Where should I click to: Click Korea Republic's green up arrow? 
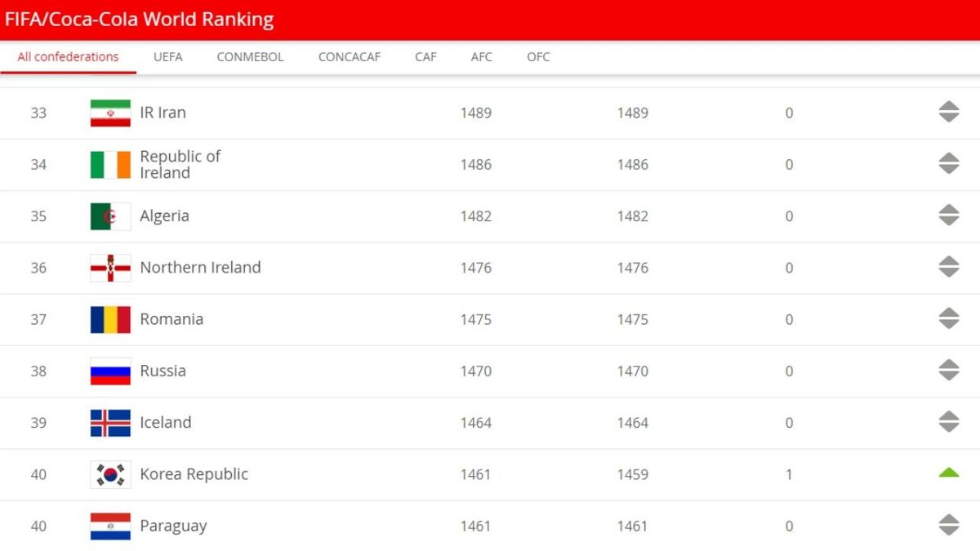tap(948, 472)
